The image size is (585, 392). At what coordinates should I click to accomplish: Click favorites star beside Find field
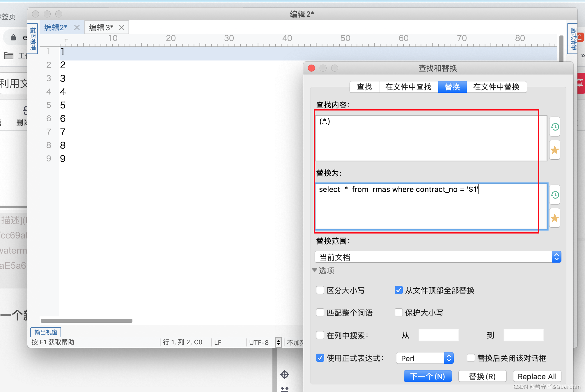point(554,150)
